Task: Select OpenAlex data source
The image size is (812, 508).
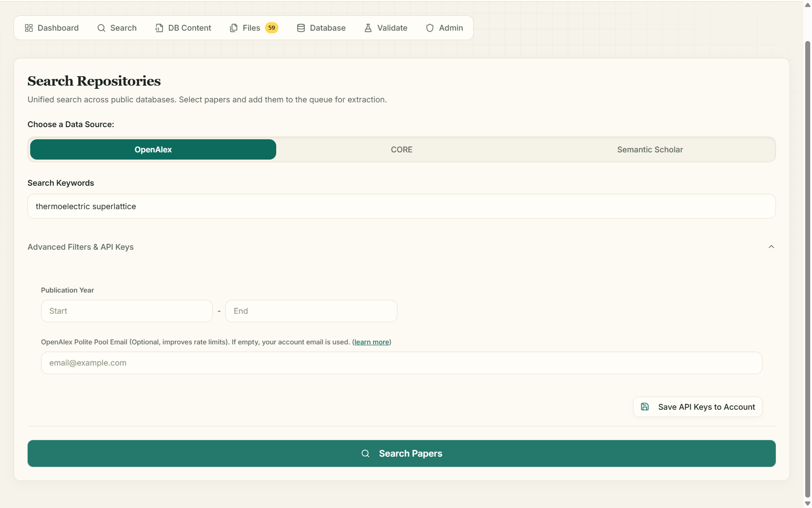Action: pos(153,150)
